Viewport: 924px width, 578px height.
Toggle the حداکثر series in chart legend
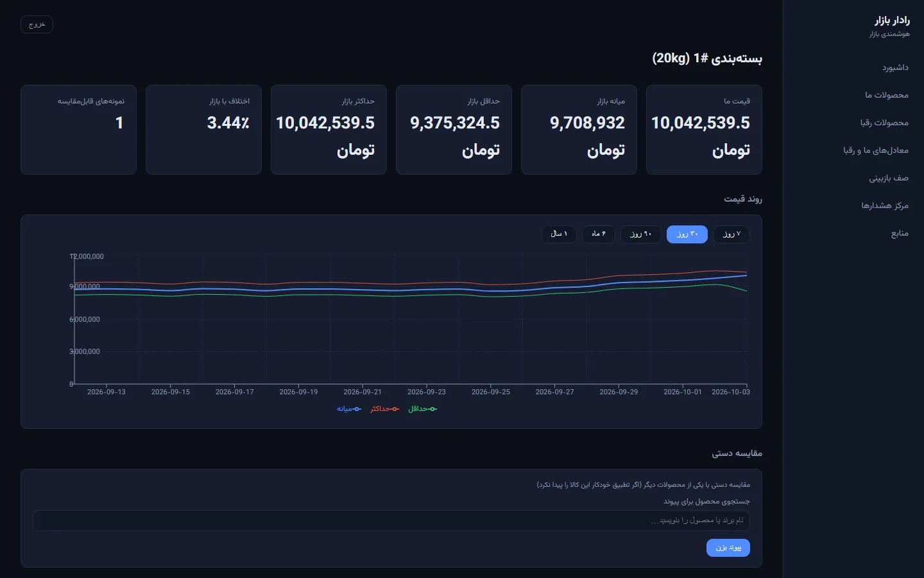click(x=384, y=409)
